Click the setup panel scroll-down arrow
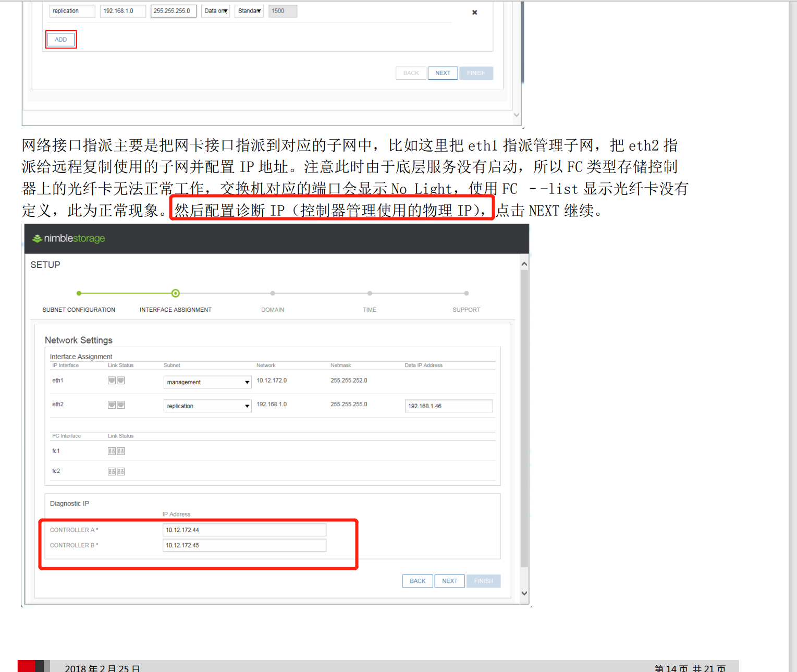The image size is (797, 672). [x=524, y=593]
